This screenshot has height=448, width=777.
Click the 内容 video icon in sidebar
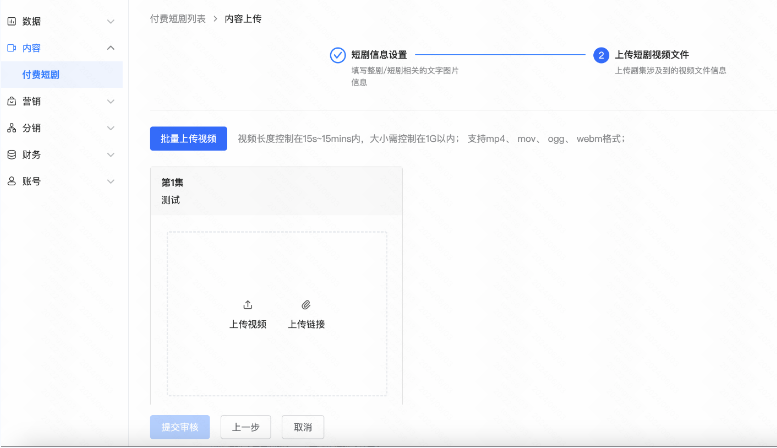pos(11,48)
